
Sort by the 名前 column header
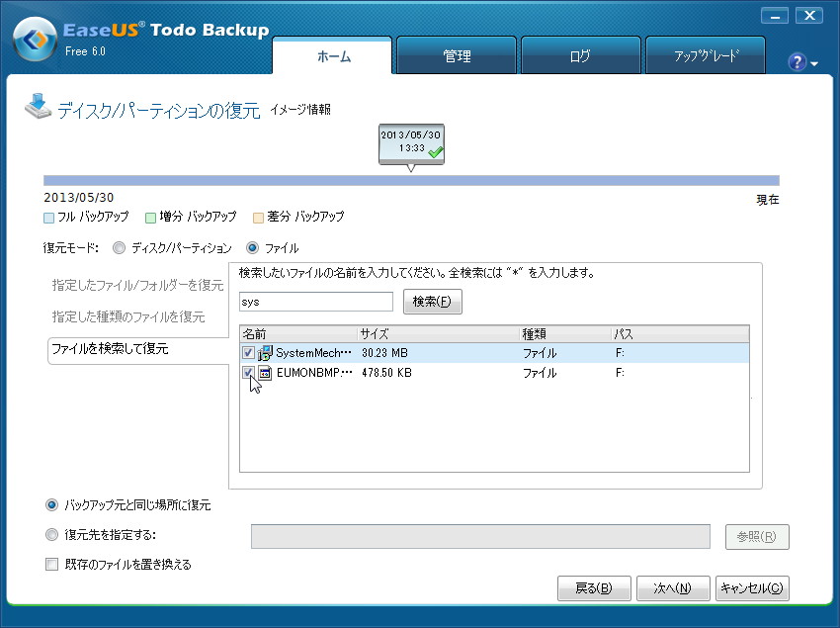click(298, 333)
